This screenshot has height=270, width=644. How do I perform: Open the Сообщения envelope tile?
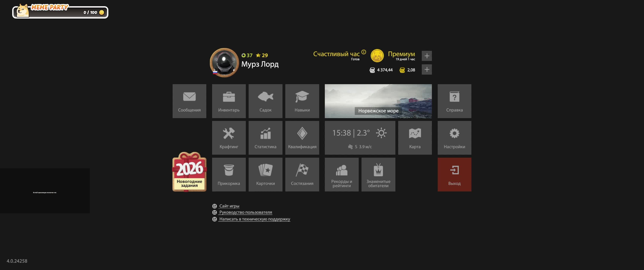189,101
